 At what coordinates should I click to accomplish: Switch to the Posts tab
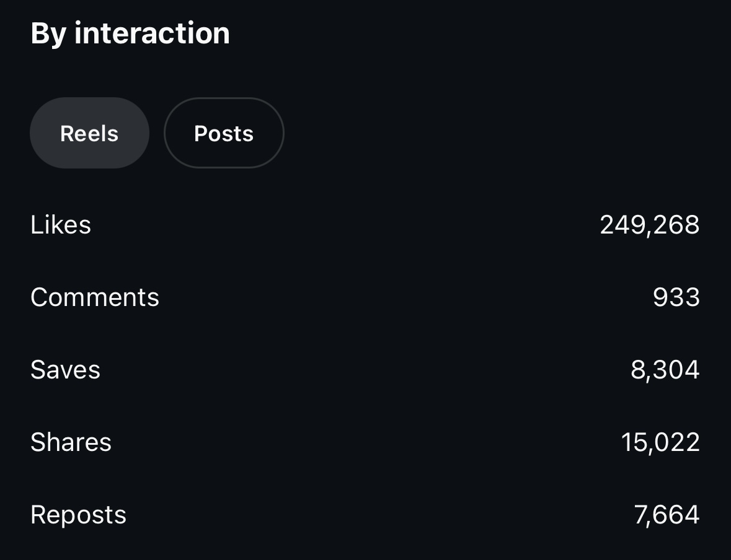pyautogui.click(x=224, y=133)
